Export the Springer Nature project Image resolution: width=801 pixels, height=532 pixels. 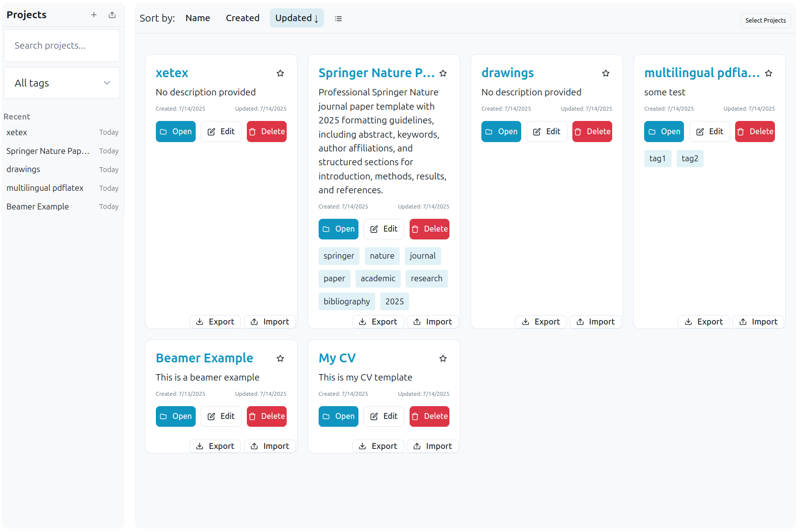378,322
